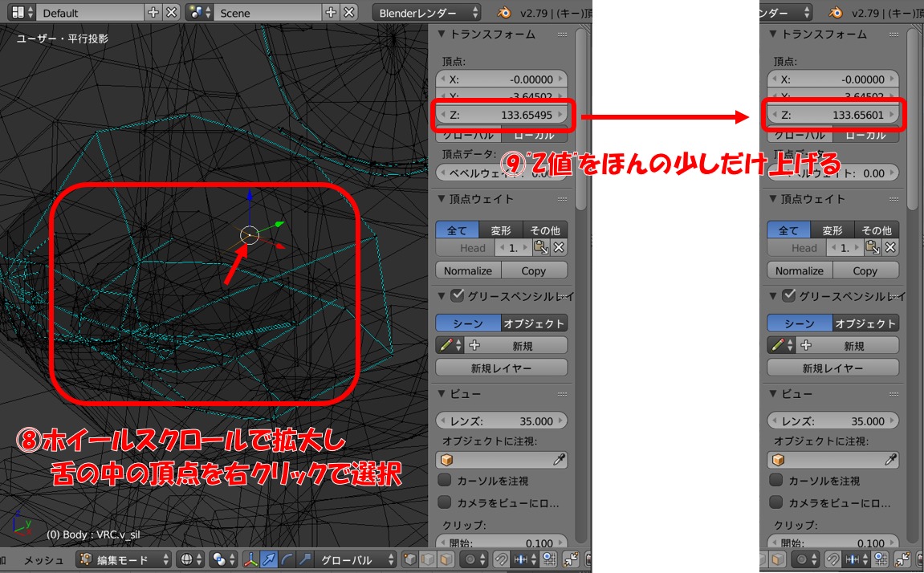
Task: Switch to vertex select mode icon
Action: 409,559
